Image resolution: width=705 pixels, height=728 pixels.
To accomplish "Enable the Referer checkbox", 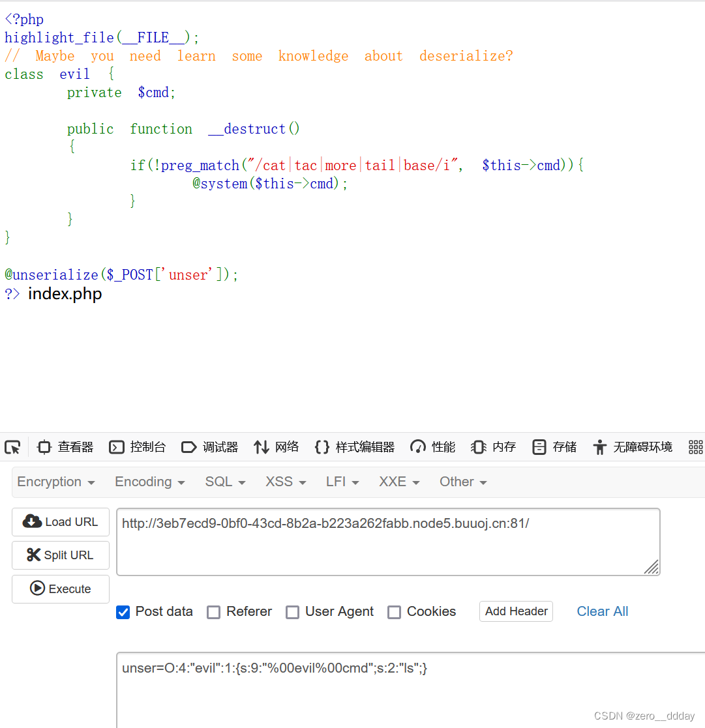I will pos(214,612).
